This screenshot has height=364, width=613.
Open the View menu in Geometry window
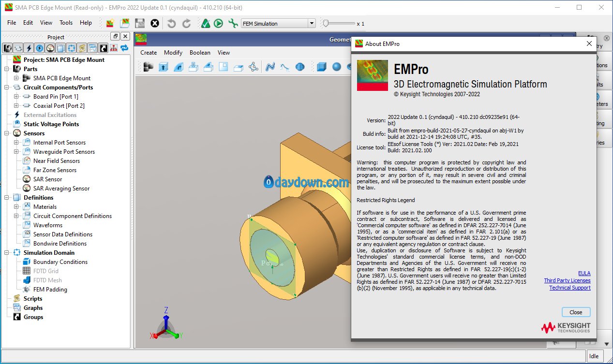click(224, 53)
